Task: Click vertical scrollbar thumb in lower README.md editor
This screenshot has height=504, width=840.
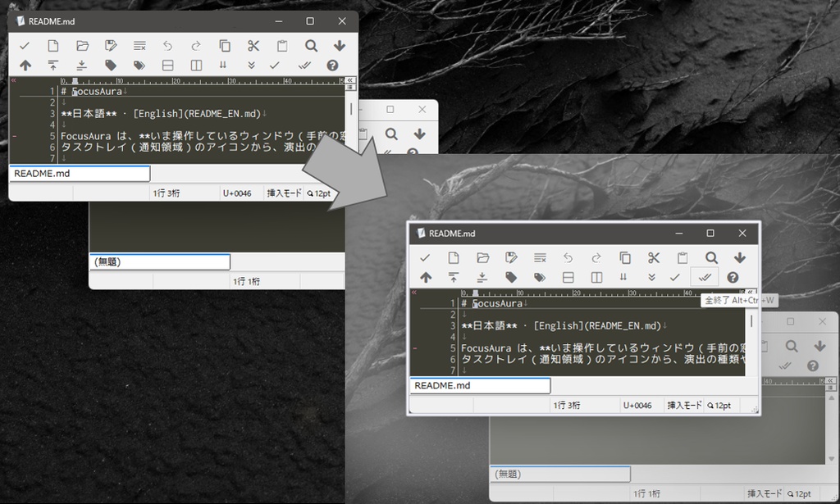Action: click(x=751, y=320)
